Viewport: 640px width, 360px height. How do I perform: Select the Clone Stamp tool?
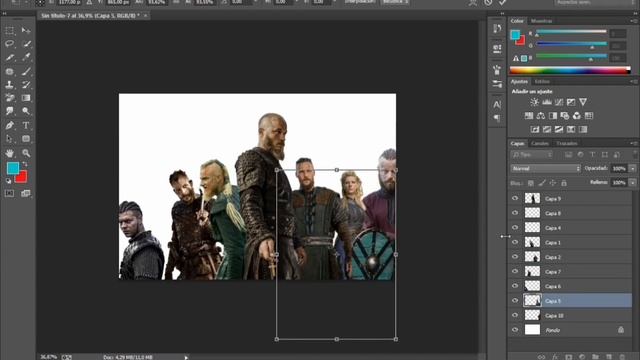[x=9, y=85]
